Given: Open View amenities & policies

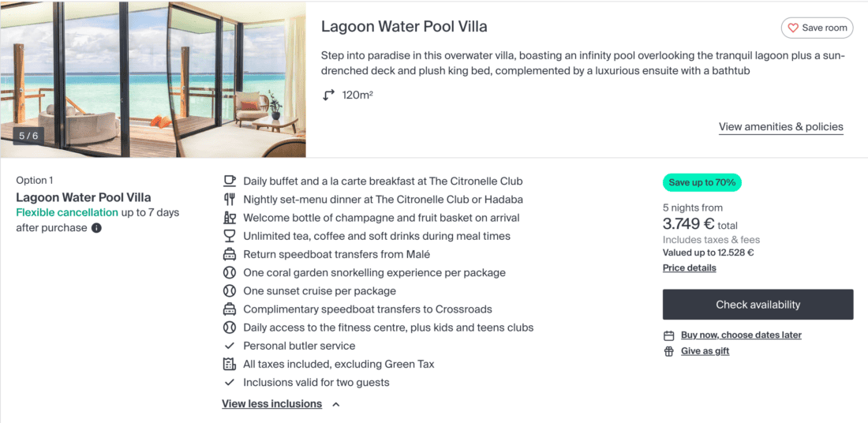Looking at the screenshot, I should tap(780, 127).
